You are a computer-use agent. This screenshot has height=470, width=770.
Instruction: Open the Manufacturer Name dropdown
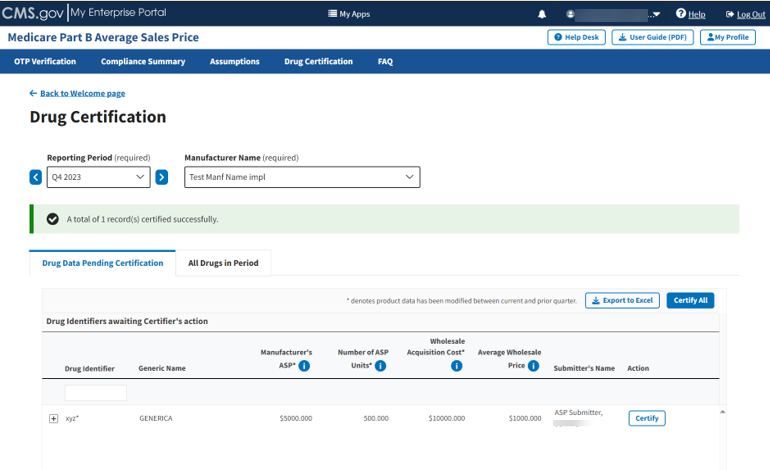[302, 177]
